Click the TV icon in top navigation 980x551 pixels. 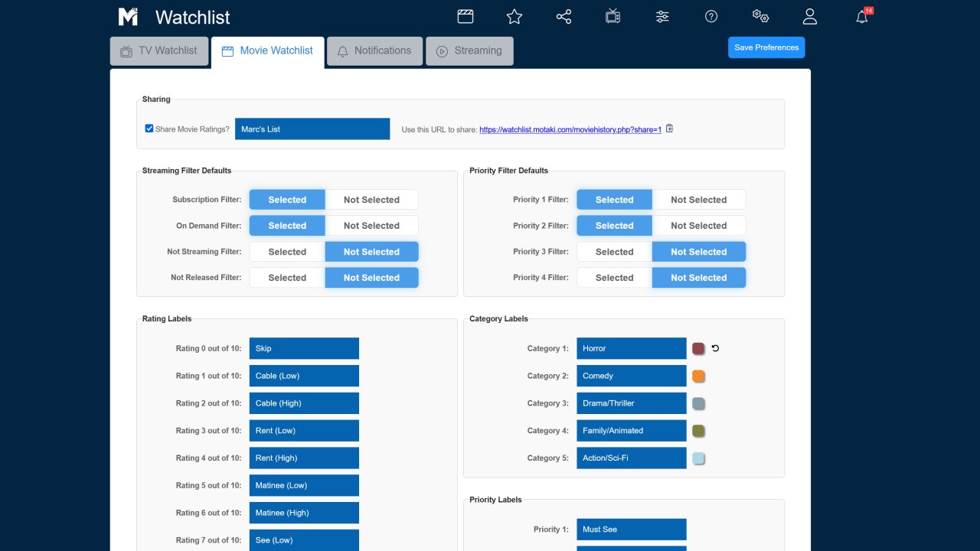[613, 16]
